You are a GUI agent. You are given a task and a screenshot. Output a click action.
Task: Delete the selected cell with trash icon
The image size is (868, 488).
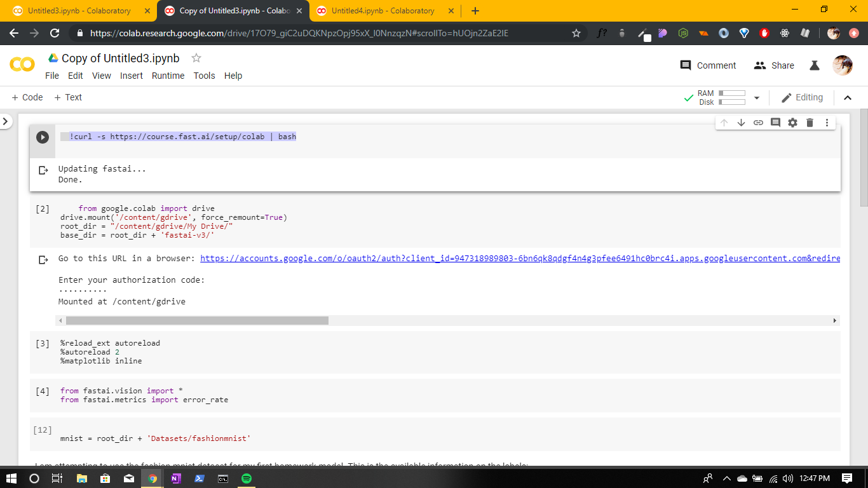(x=810, y=123)
